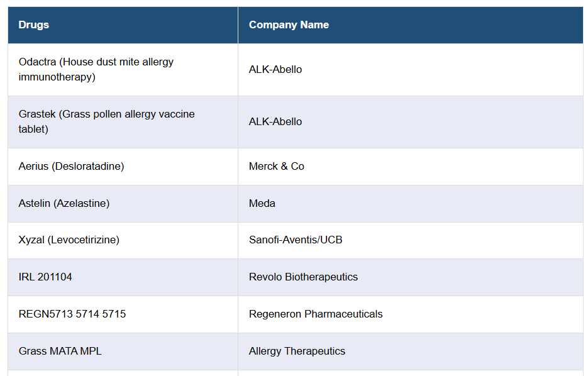
Task: Click the Grass MATA MPL cell
Action: (60, 351)
